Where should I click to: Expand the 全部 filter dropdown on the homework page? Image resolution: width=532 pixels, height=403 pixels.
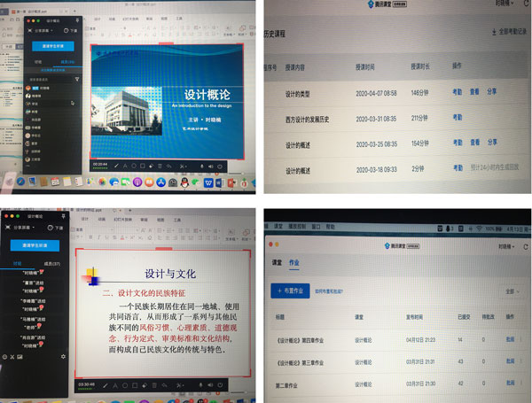511,290
